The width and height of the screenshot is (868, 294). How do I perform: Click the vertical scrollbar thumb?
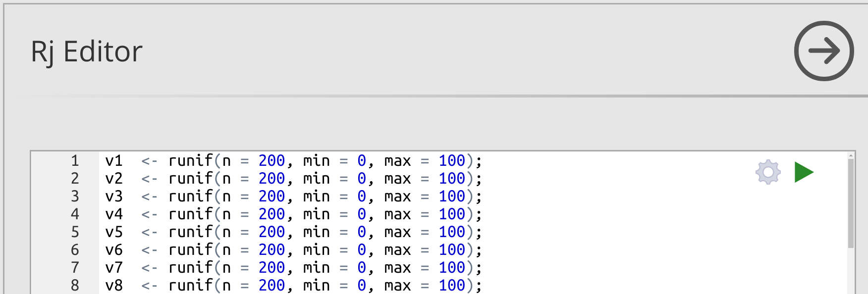[851, 203]
